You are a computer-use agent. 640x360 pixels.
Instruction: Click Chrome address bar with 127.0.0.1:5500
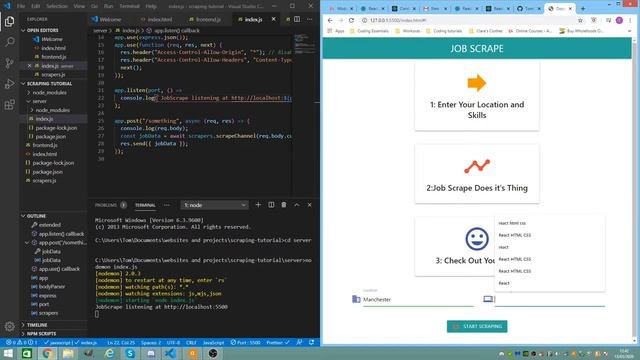pyautogui.click(x=469, y=20)
